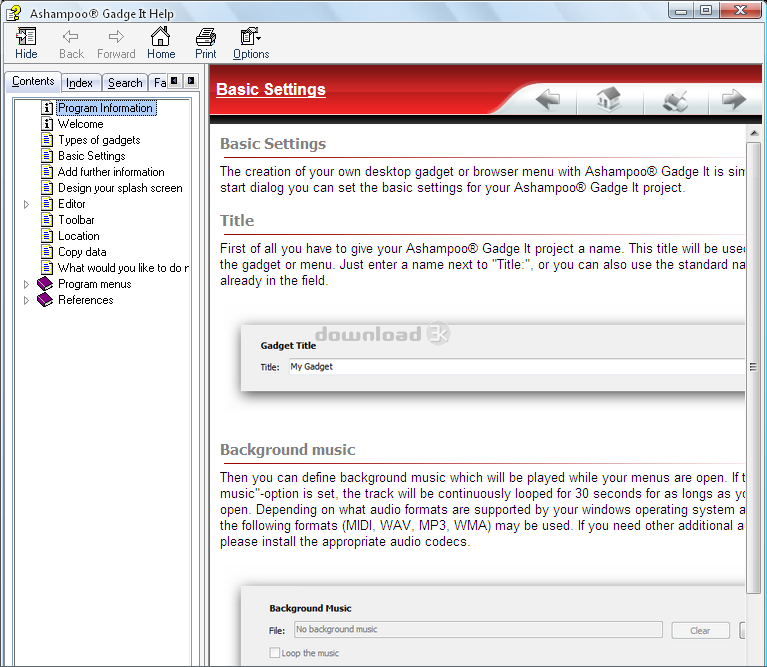Click the vertical scrollbar thumb
The image size is (767, 667).
point(754,368)
